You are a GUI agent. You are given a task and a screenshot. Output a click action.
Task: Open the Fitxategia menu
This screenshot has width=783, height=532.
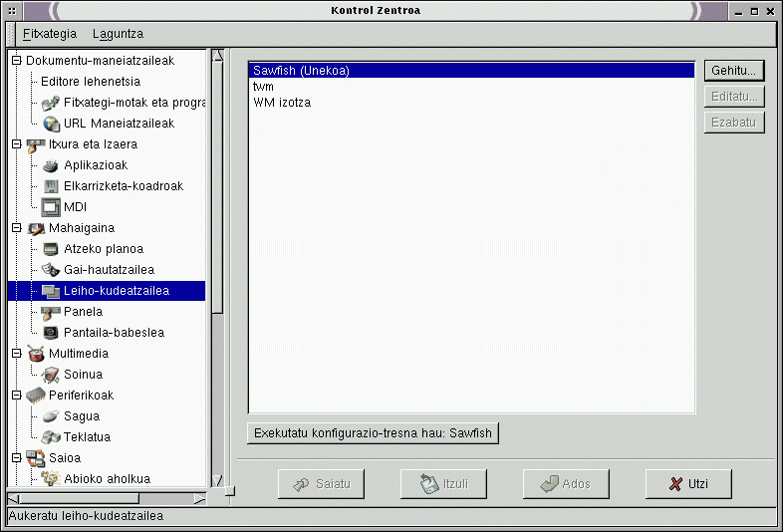pyautogui.click(x=50, y=34)
